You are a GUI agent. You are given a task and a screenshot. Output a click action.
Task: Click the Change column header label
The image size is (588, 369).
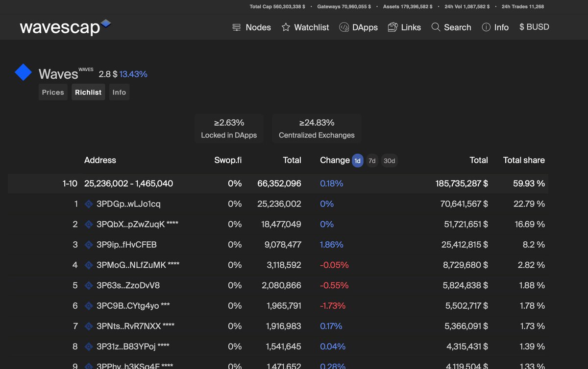tap(335, 160)
